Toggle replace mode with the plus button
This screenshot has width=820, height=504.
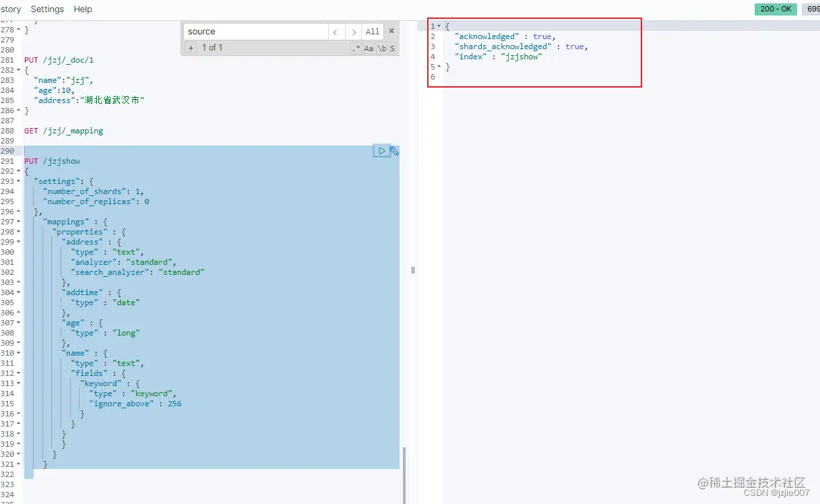191,48
